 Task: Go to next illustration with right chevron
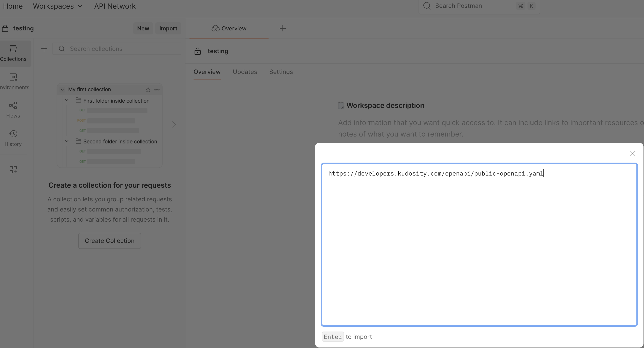(x=174, y=125)
